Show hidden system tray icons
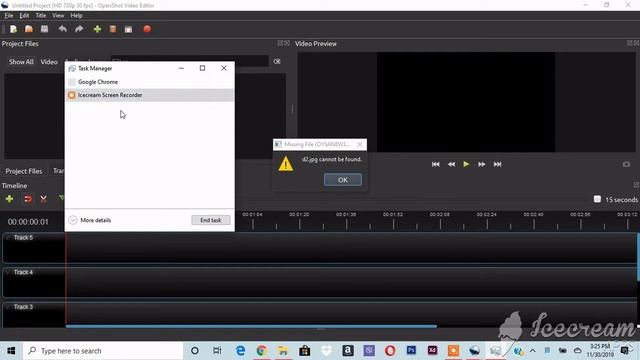Screen dimensions: 640x360 pyautogui.click(x=533, y=351)
